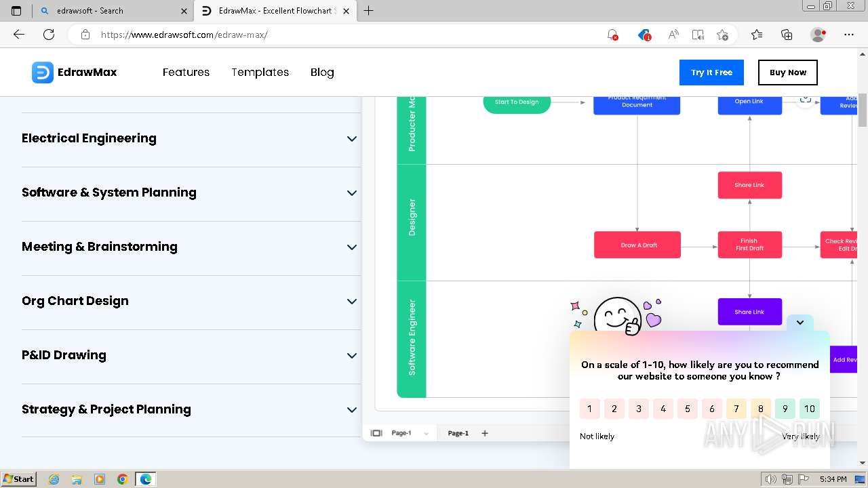Add this page to favorites
This screenshot has width=868, height=488.
pos(723,35)
